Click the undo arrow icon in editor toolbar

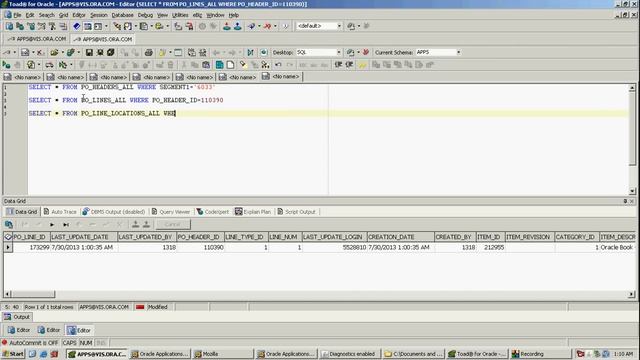click(x=278, y=65)
